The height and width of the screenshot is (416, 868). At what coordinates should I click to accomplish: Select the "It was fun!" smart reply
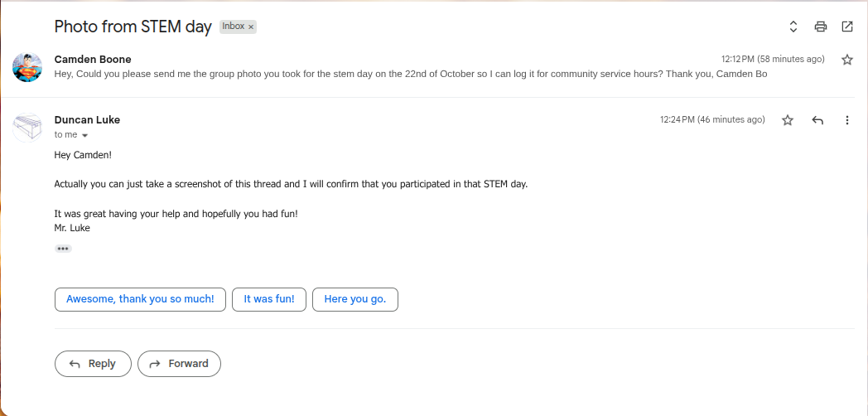[x=269, y=299]
